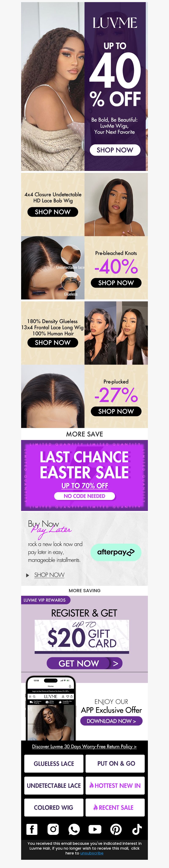Open the Pinterest social icon
The width and height of the screenshot is (169, 868).
coord(116,829)
